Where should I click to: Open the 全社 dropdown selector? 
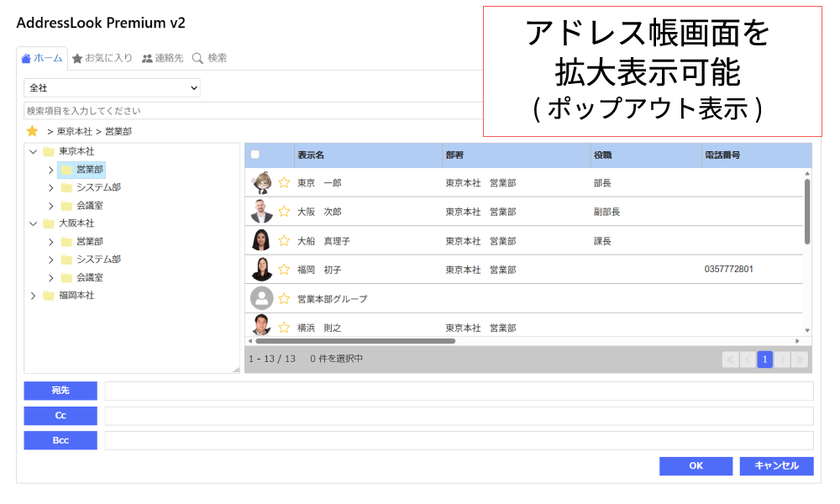point(112,87)
